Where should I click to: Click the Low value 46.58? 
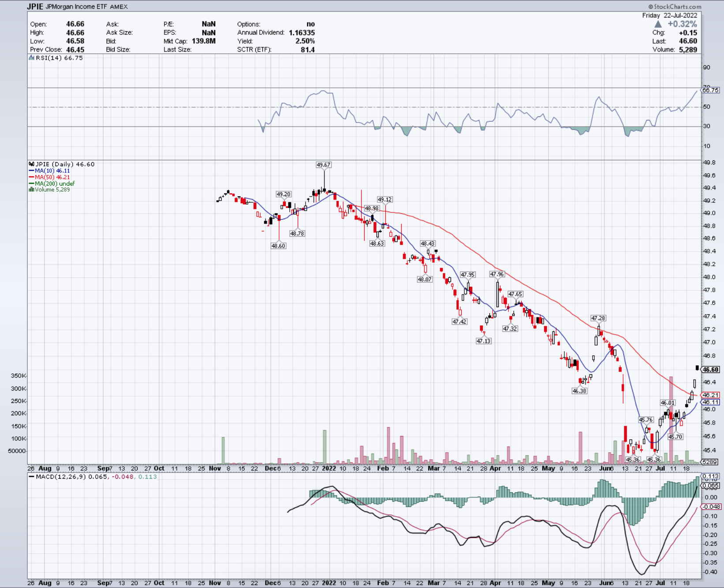75,41
